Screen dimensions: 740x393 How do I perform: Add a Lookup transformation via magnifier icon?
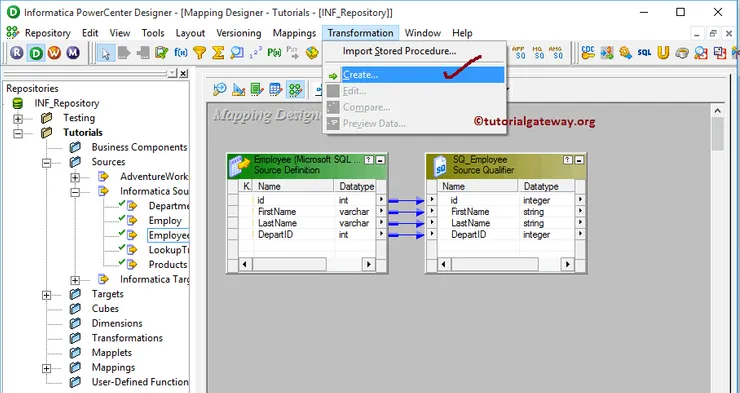237,53
